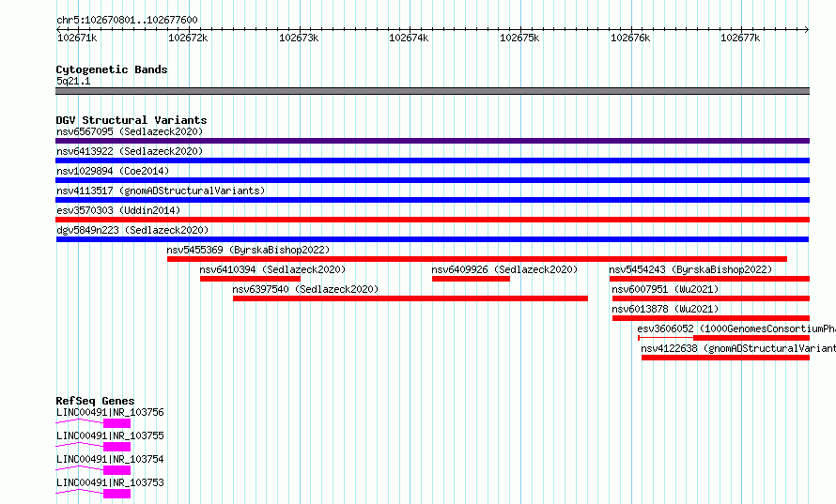The width and height of the screenshot is (836, 504).
Task: Click the LINC00491|NR_103754 gene exon block
Action: pos(116,470)
